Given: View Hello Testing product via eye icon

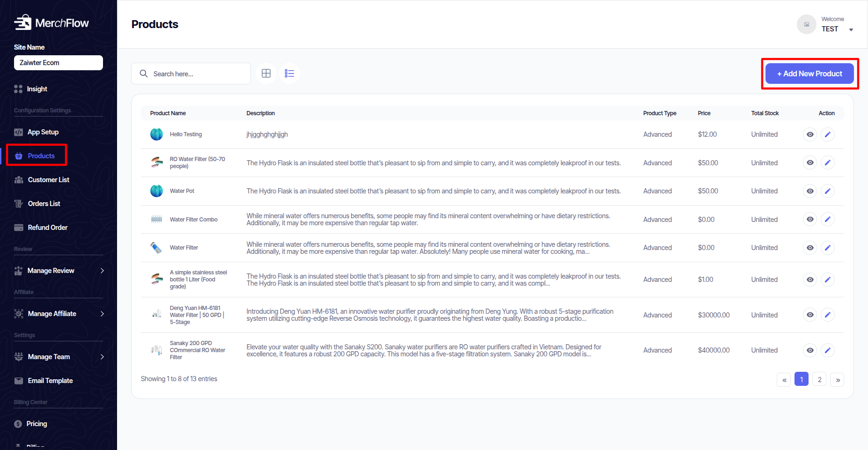Looking at the screenshot, I should (x=809, y=134).
